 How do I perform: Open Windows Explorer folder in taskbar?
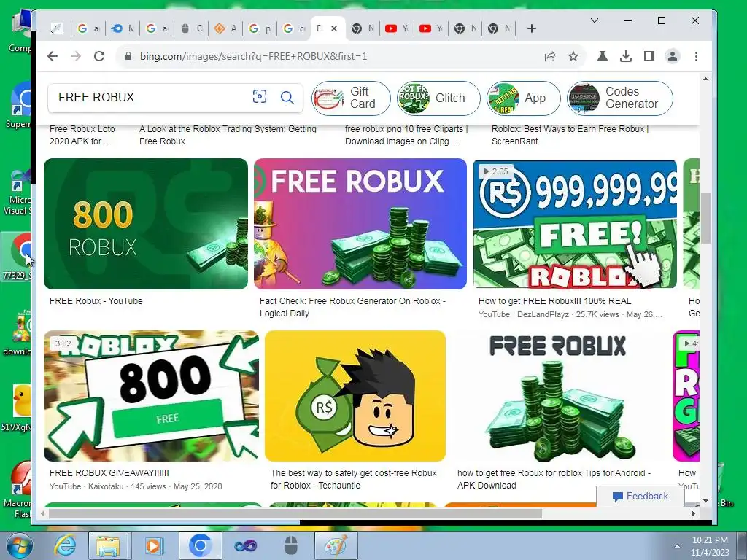(108, 545)
